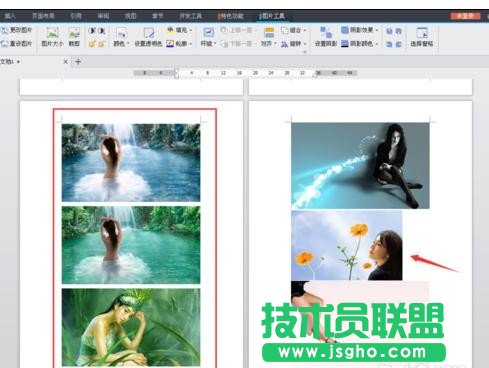Open the 填充 fill color picker
Image resolution: width=489 pixels, height=368 pixels.
179,30
